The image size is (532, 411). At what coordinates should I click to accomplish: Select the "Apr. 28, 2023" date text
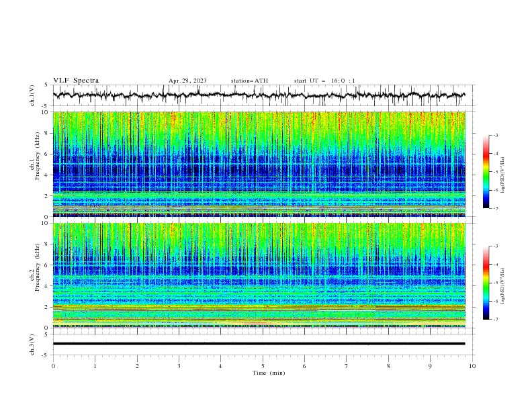coord(187,81)
